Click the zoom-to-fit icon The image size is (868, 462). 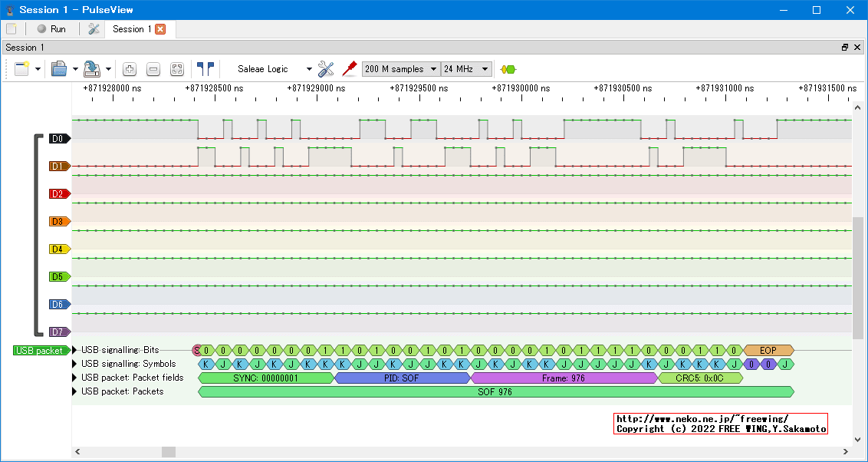tap(177, 69)
